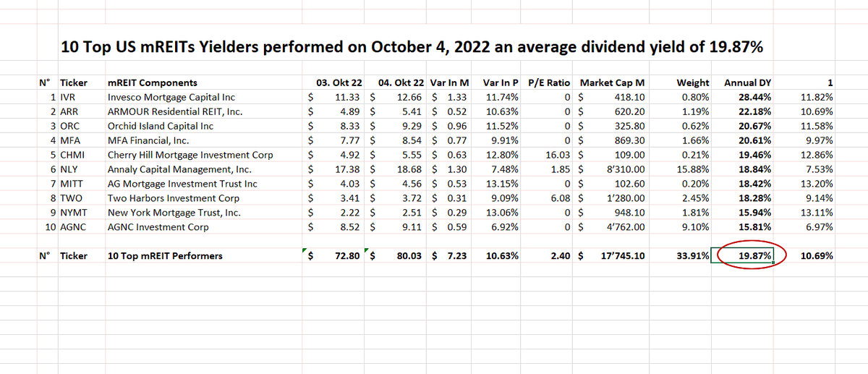
Task: Click the 18.84% yield cell for NLY
Action: click(x=754, y=169)
